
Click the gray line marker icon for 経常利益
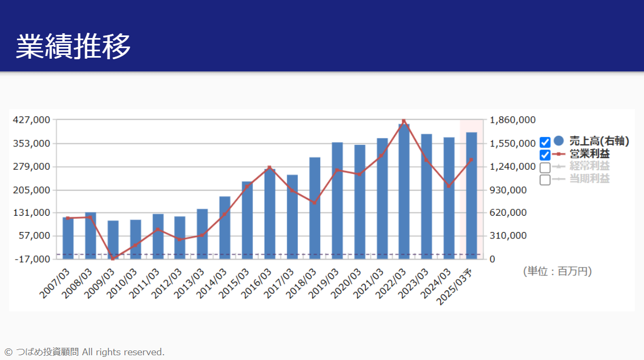click(559, 167)
